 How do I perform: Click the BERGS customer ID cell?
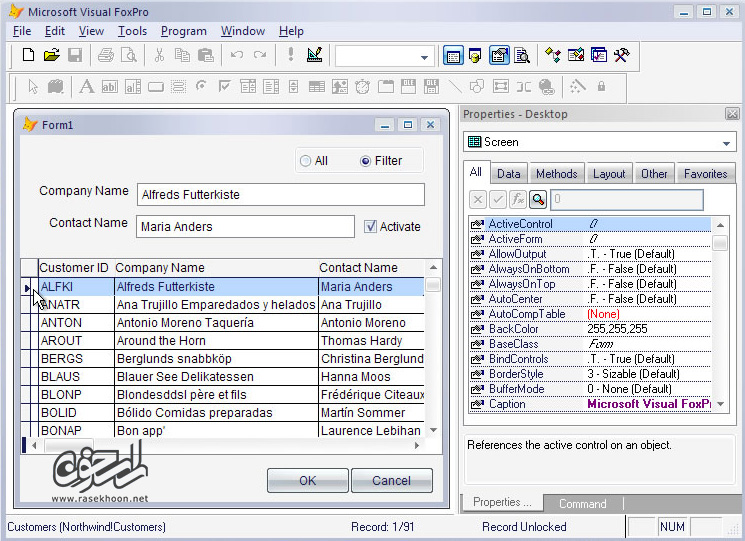[x=76, y=359]
